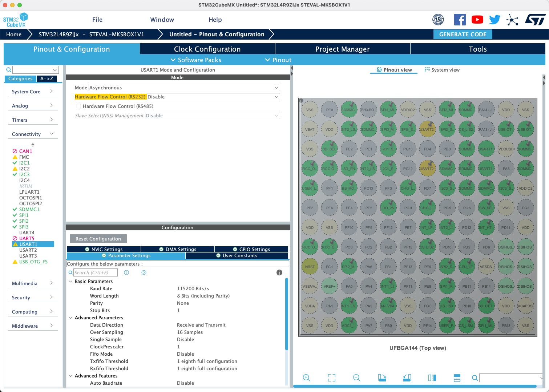Click the 10-year anniversary badge icon

438,20
